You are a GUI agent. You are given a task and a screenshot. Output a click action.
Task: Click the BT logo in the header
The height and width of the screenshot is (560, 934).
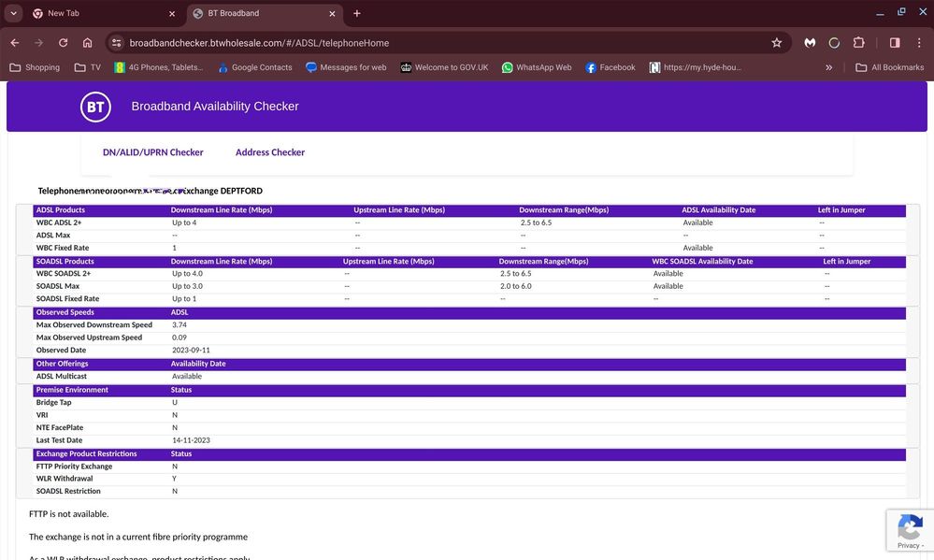click(95, 107)
